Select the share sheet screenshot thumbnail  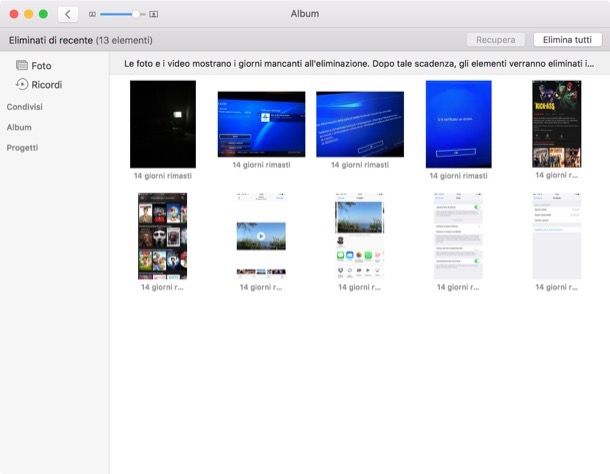(360, 236)
